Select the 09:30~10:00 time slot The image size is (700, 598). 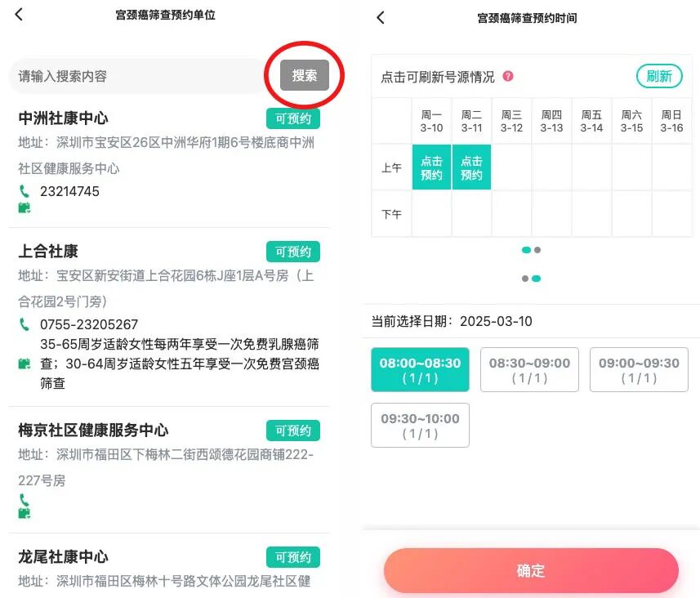pyautogui.click(x=420, y=425)
